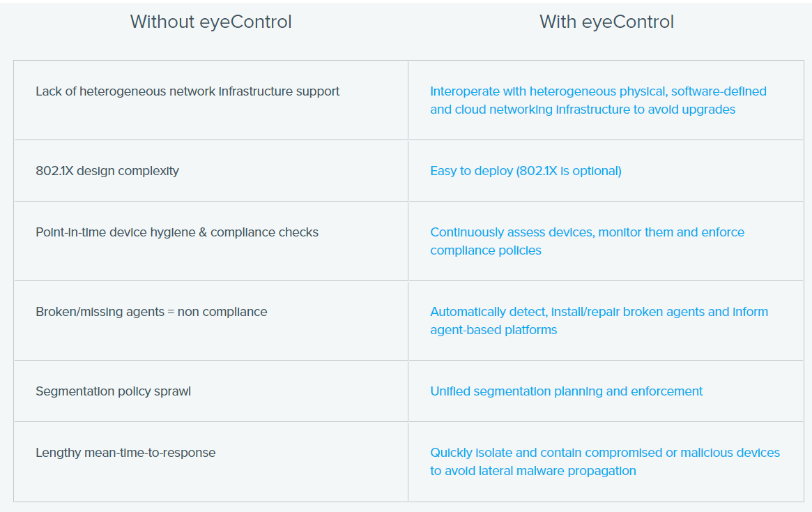Screen dimensions: 812x512
Task: Click the word 'eyeControl' in right heading
Action: coord(627,22)
